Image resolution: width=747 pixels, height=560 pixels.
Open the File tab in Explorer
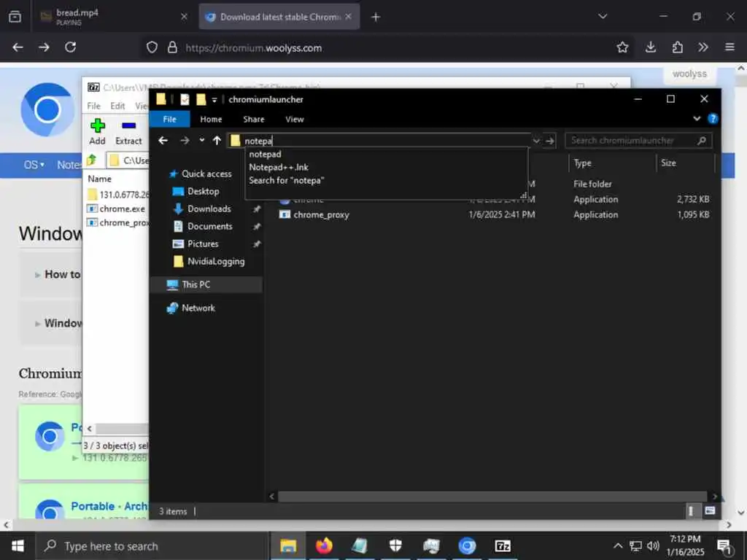169,119
